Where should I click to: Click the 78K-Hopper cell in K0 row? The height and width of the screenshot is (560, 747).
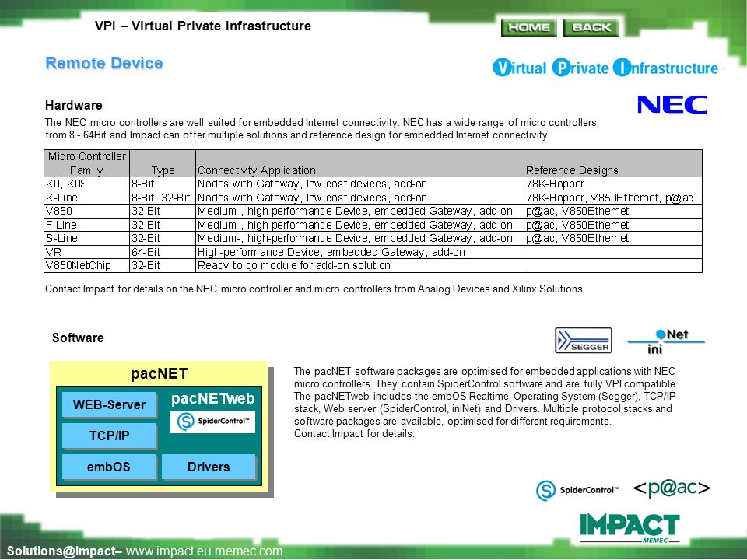pos(613,184)
